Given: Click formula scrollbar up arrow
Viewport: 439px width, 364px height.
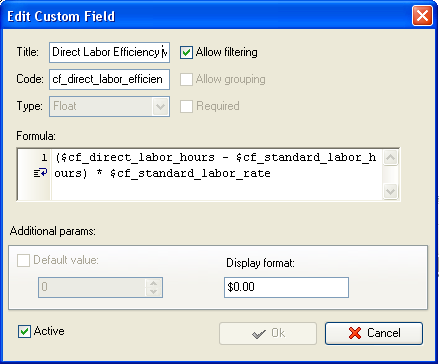Looking at the screenshot, I should point(390,158).
